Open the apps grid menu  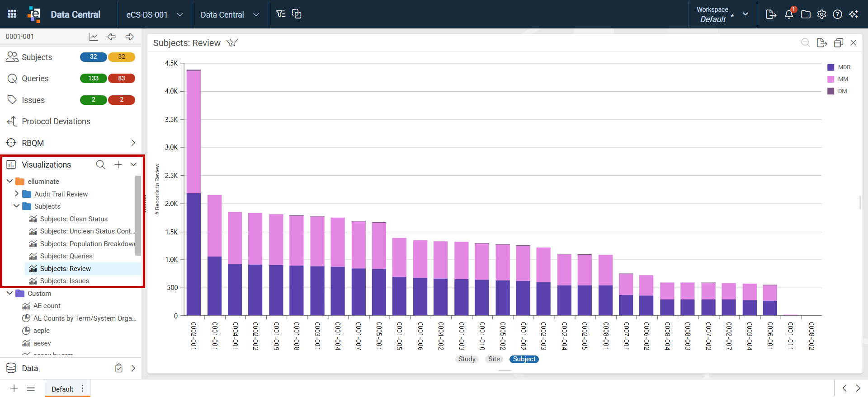[x=12, y=14]
